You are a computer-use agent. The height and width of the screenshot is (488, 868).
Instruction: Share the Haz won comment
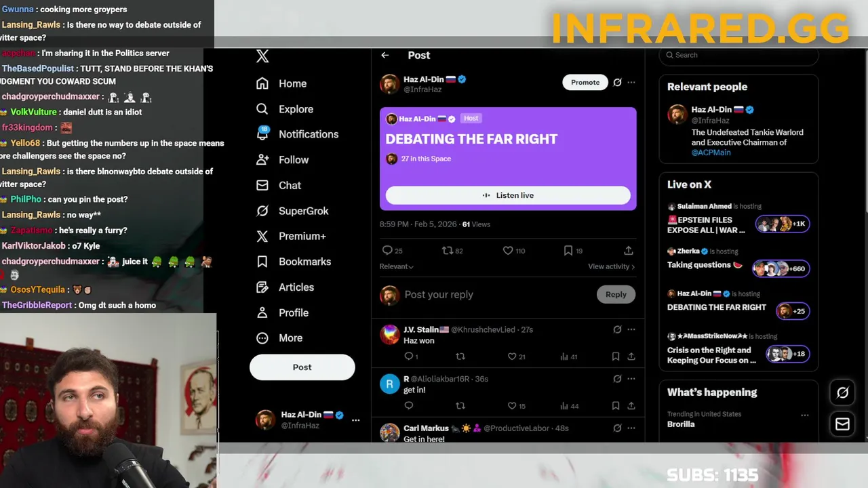pos(631,357)
